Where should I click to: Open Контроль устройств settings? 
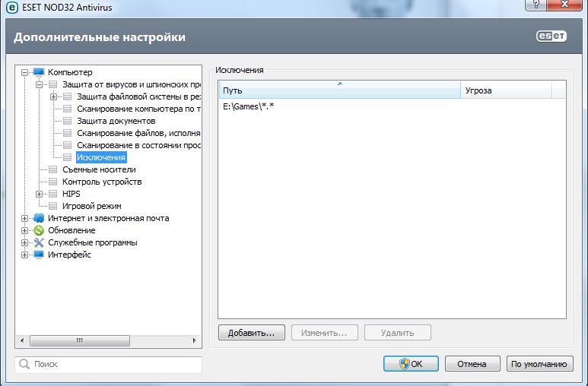[x=102, y=182]
